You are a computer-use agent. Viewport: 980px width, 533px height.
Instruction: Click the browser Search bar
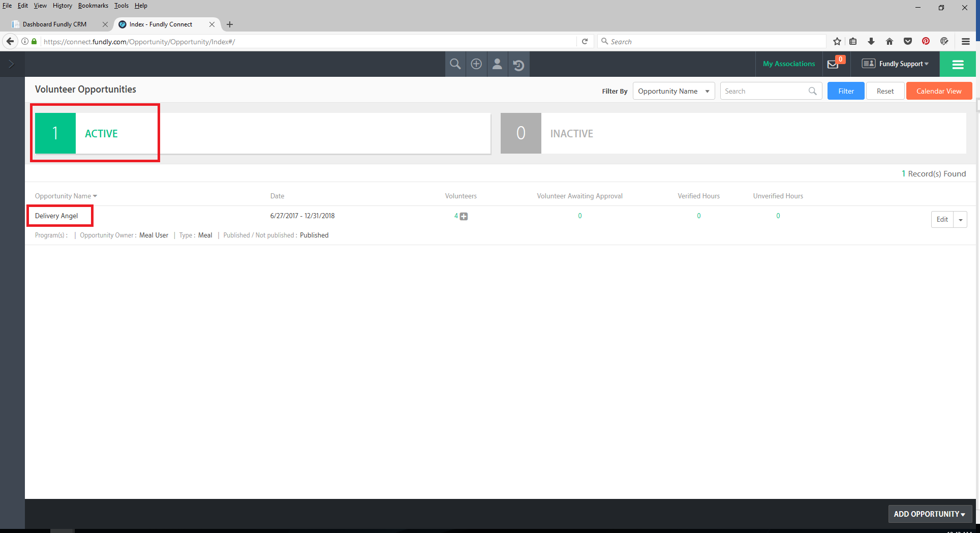(712, 42)
